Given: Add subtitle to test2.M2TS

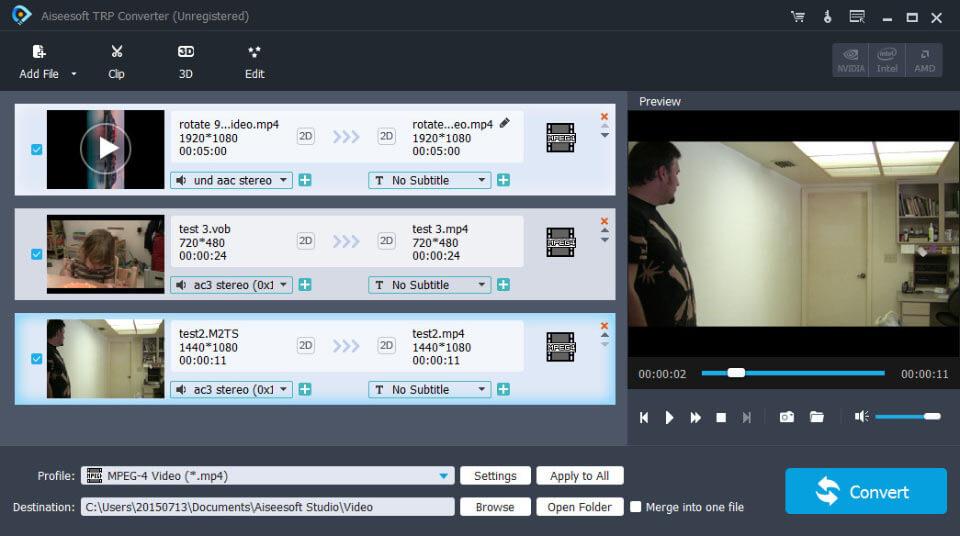Looking at the screenshot, I should [503, 390].
